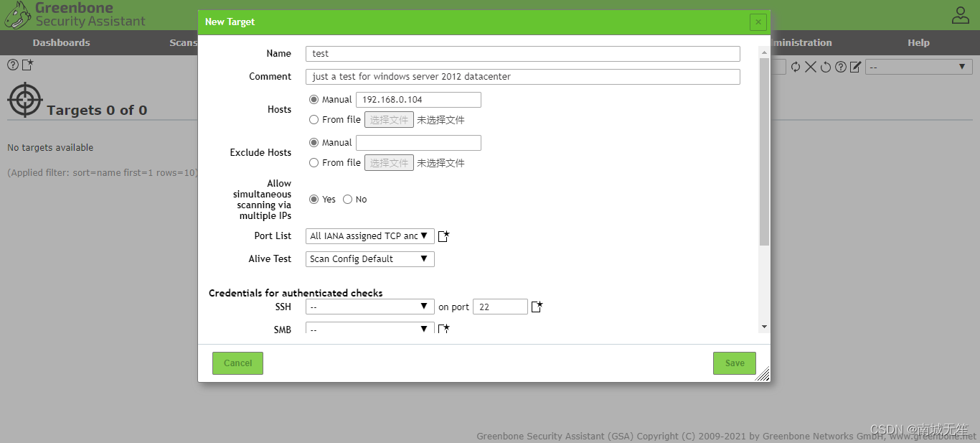Click the 'Targets 0 of 0' heading
Image resolution: width=980 pixels, height=443 pixels.
point(97,111)
